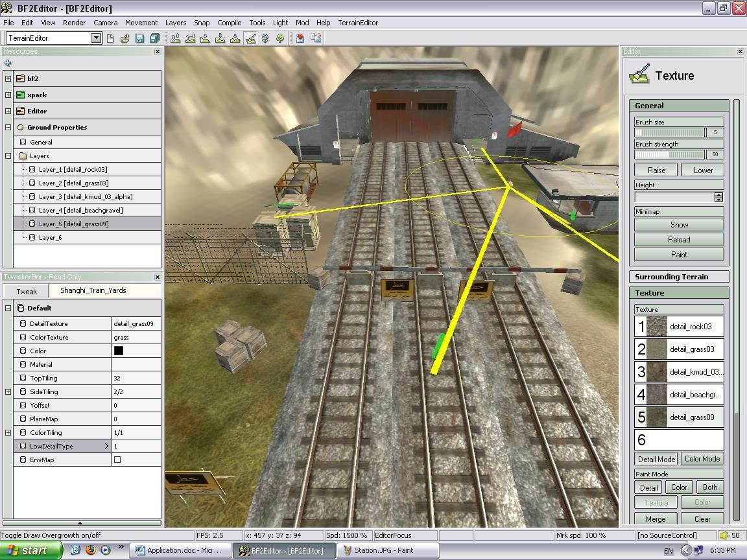The height and width of the screenshot is (560, 747).
Task: Open the Compile menu
Action: coord(229,23)
